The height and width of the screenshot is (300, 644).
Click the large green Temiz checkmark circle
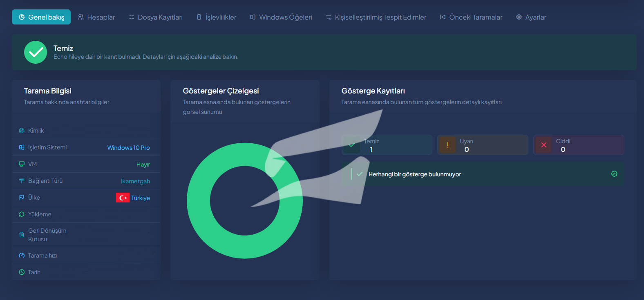pos(36,52)
